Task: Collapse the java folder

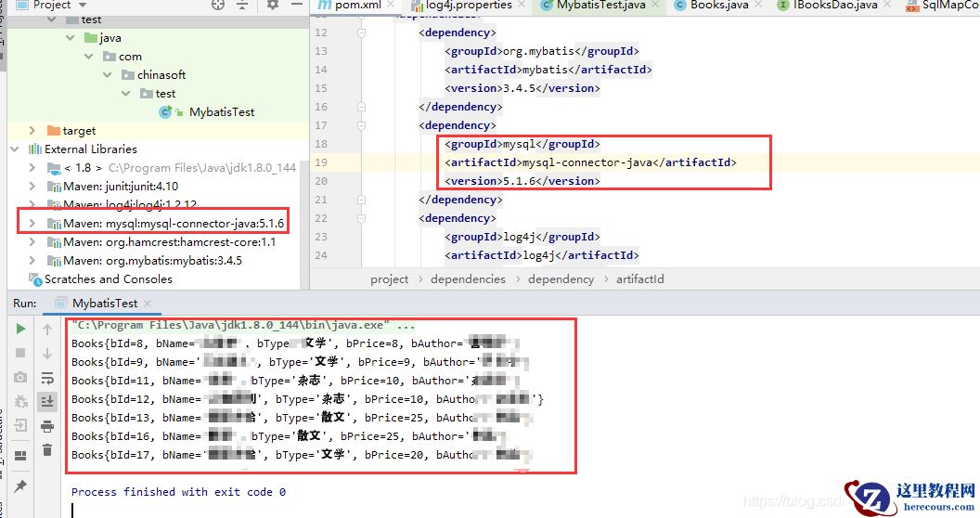Action: tap(70, 38)
